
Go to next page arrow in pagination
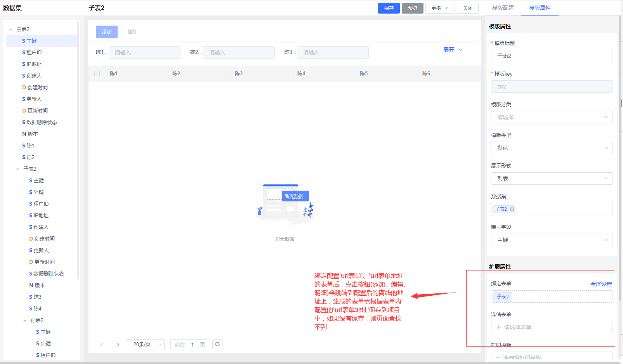coord(118,344)
